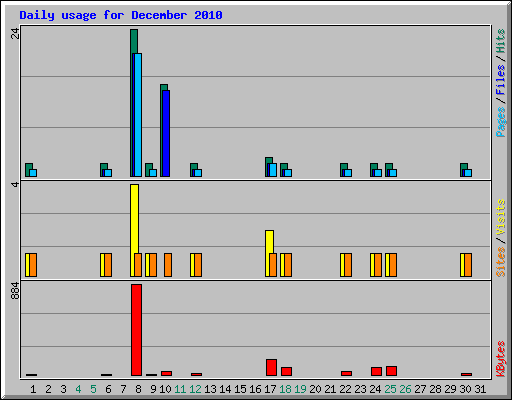Select day label "22" on the x-axis
The width and height of the screenshot is (512, 400).
pyautogui.click(x=345, y=389)
